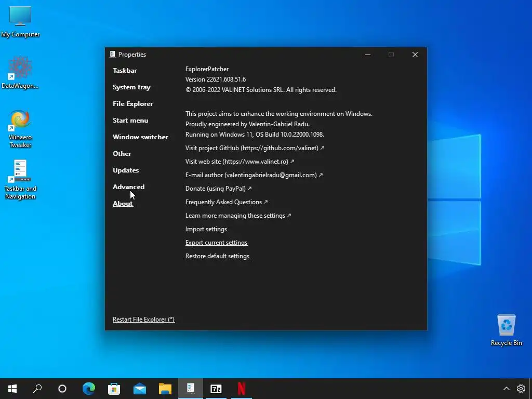Image resolution: width=532 pixels, height=399 pixels.
Task: Switch to the System tray section
Action: click(131, 87)
